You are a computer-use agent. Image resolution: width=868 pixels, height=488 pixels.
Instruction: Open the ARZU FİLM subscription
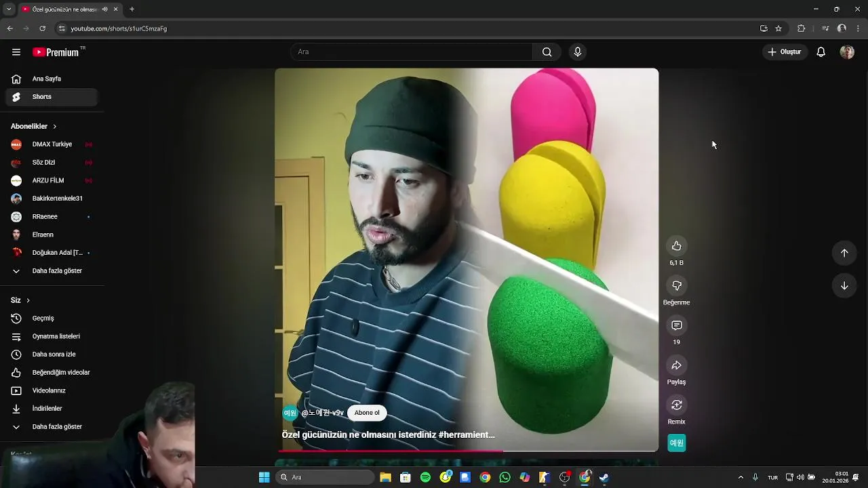point(52,180)
